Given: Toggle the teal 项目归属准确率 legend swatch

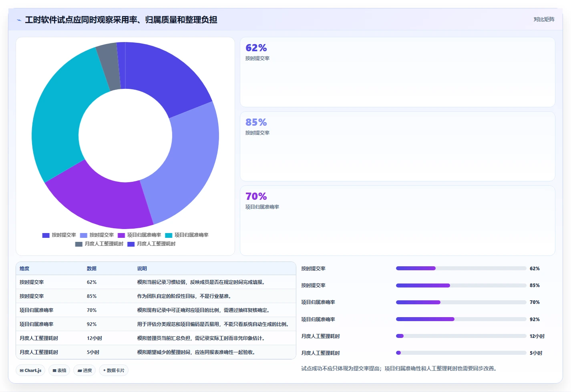Looking at the screenshot, I should pos(169,235).
